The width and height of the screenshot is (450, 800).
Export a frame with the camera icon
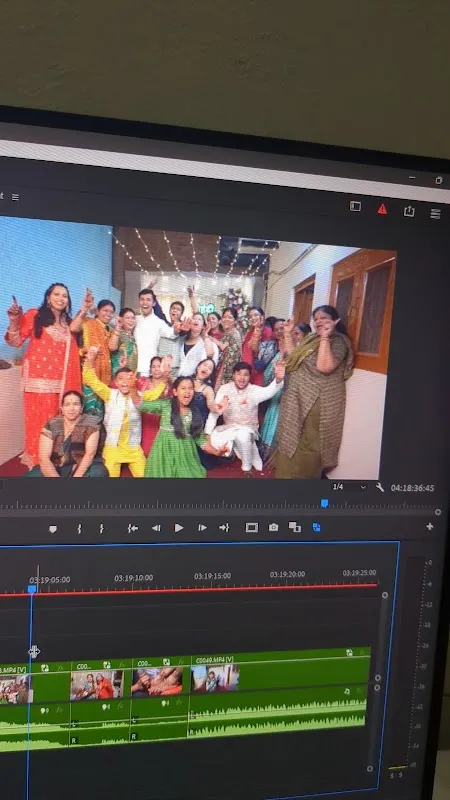273,527
